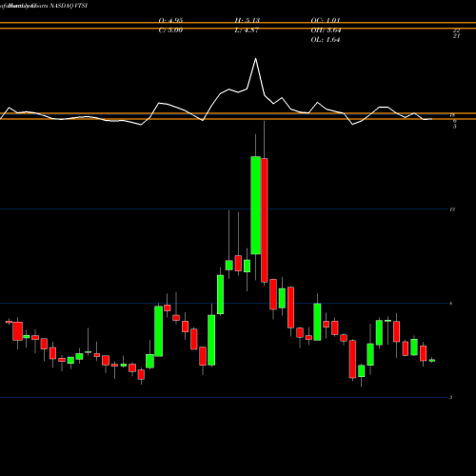The height and width of the screenshot is (476, 476).
Task: Click the tallest green candlestick
Action: [x=256, y=205]
